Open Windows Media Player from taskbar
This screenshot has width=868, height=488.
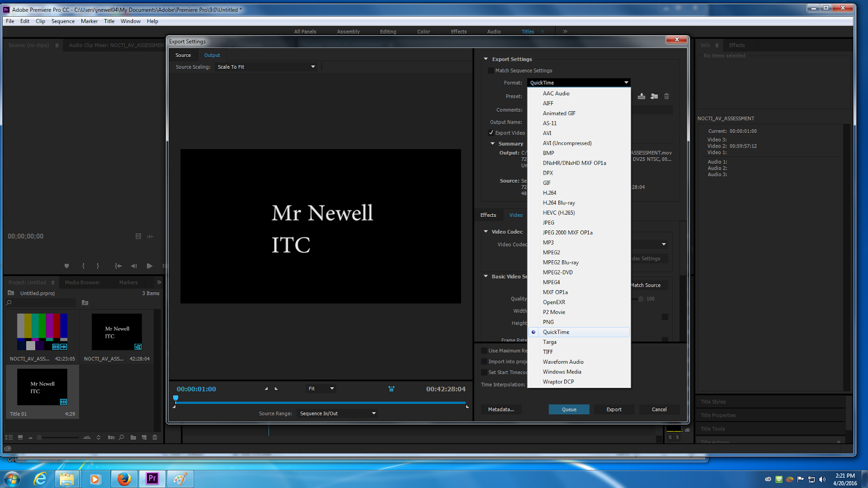coord(95,479)
